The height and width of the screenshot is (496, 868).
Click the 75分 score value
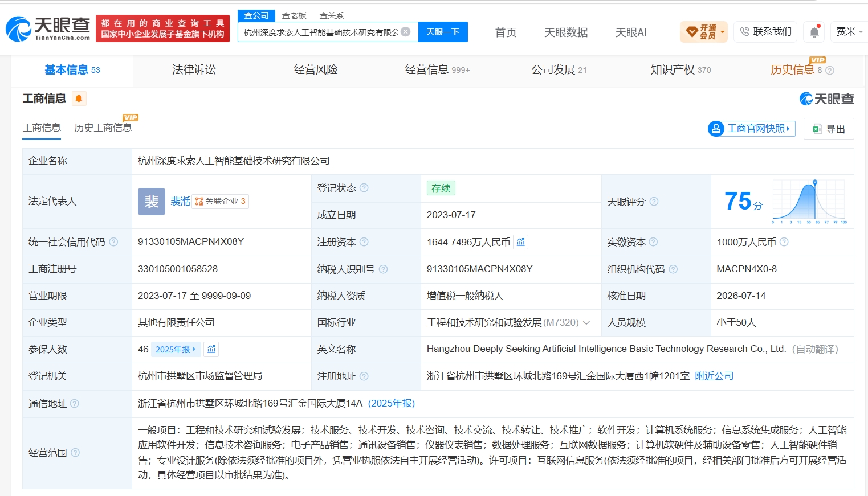(743, 202)
